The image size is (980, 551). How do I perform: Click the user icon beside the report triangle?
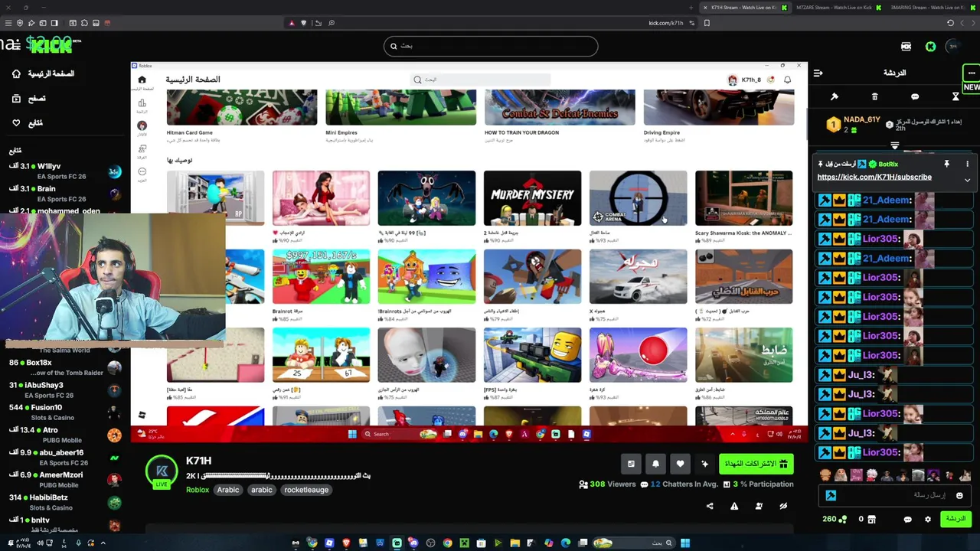point(759,506)
